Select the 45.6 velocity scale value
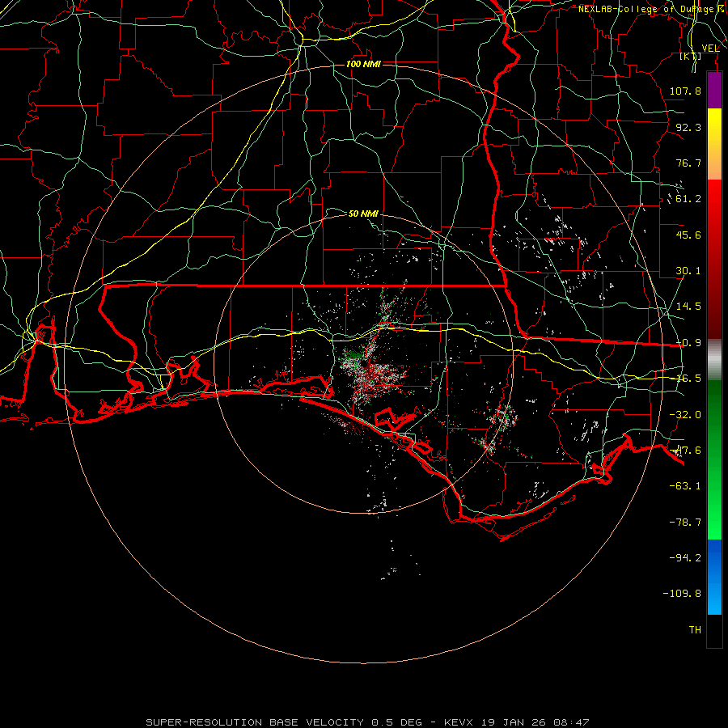This screenshot has width=728, height=728. coord(688,235)
